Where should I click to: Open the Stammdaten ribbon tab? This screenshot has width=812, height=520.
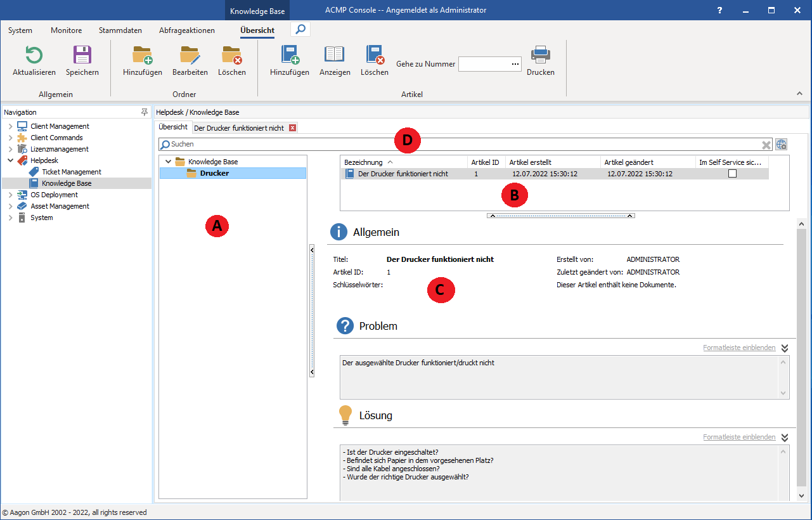[x=120, y=30]
